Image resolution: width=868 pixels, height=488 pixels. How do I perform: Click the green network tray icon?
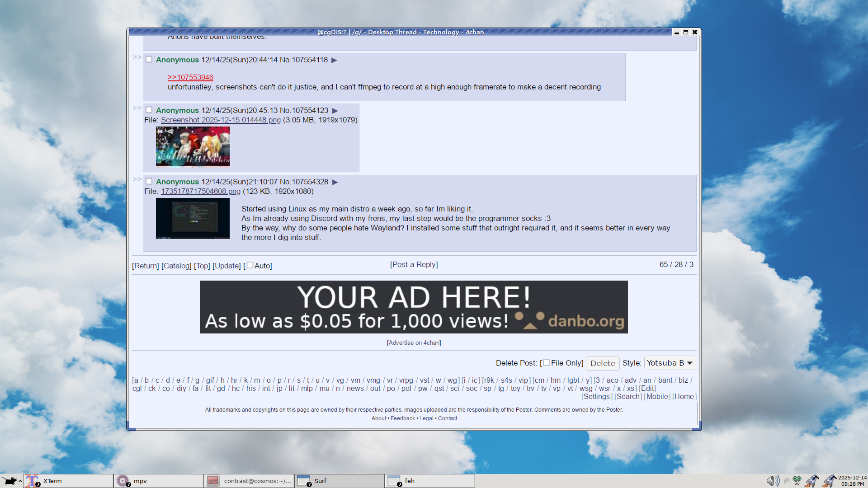click(797, 481)
